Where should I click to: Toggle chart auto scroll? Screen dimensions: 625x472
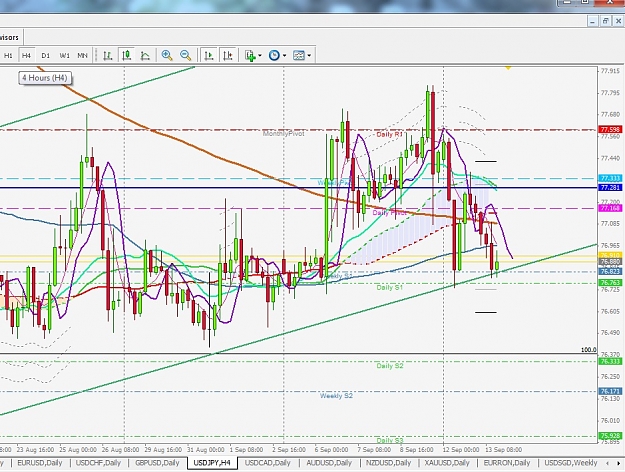click(x=208, y=55)
